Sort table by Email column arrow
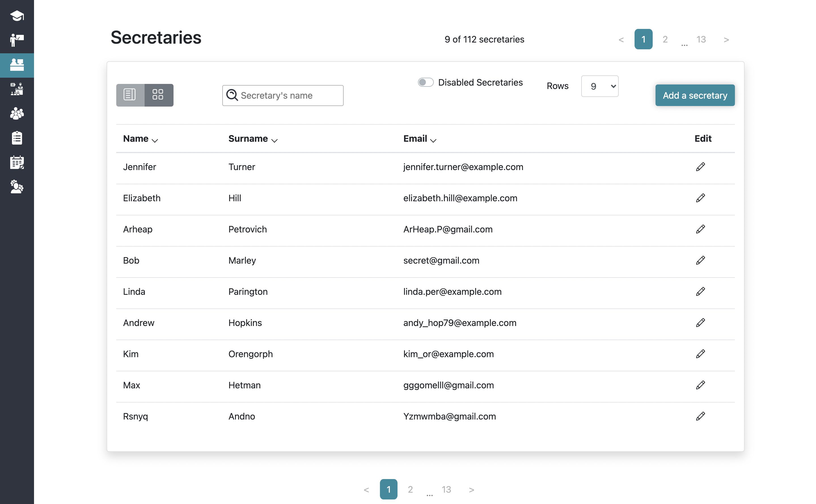 tap(433, 141)
